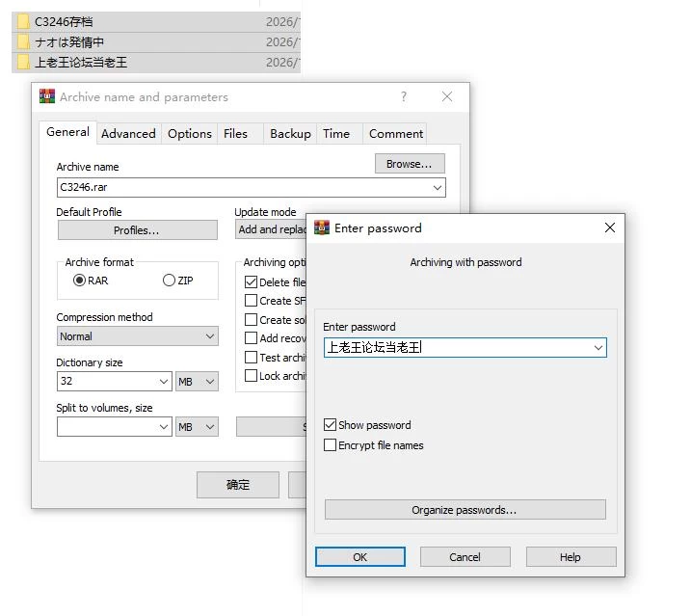Click the help question mark in Archive dialog
The image size is (691, 616).
pos(404,96)
